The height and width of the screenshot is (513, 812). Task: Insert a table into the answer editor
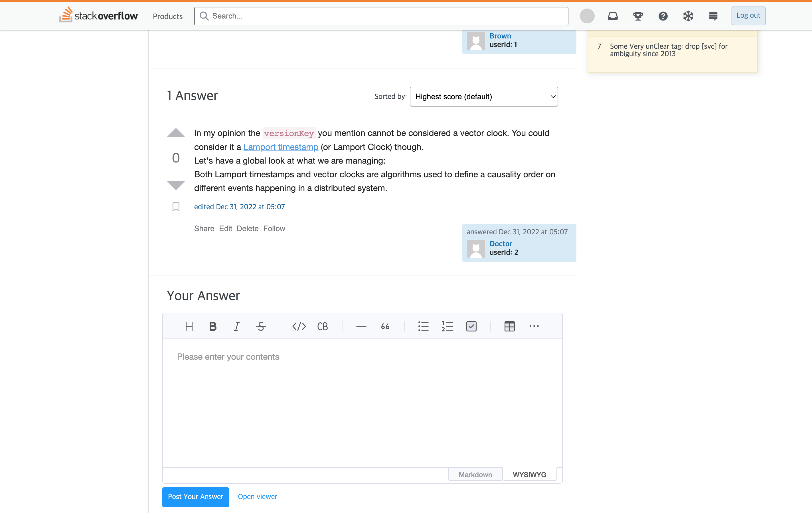coord(509,326)
